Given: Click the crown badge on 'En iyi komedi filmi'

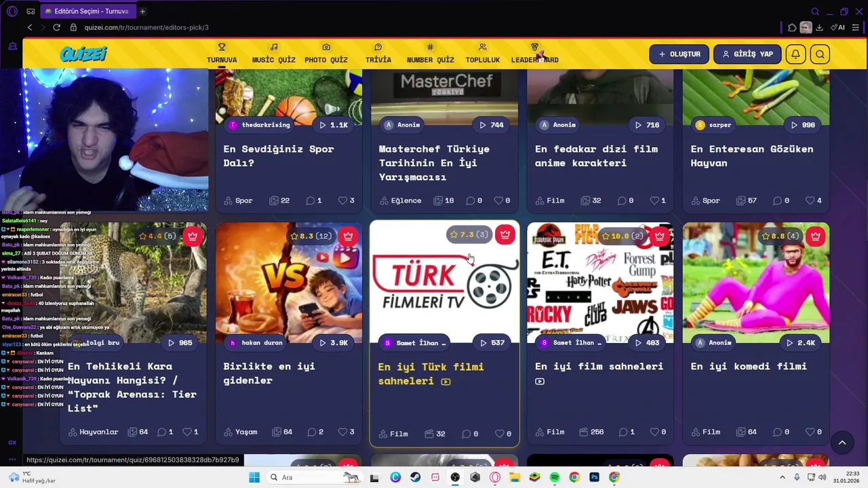Looking at the screenshot, I should (815, 236).
